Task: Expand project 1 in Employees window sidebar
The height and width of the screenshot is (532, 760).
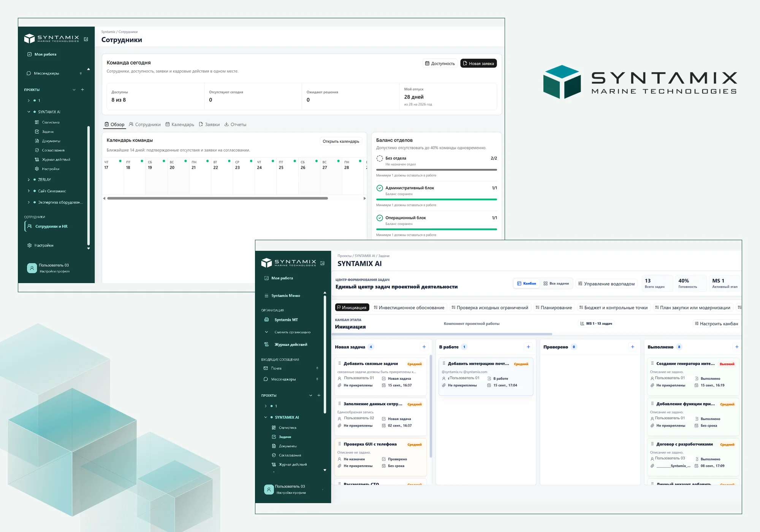Action: [x=28, y=101]
